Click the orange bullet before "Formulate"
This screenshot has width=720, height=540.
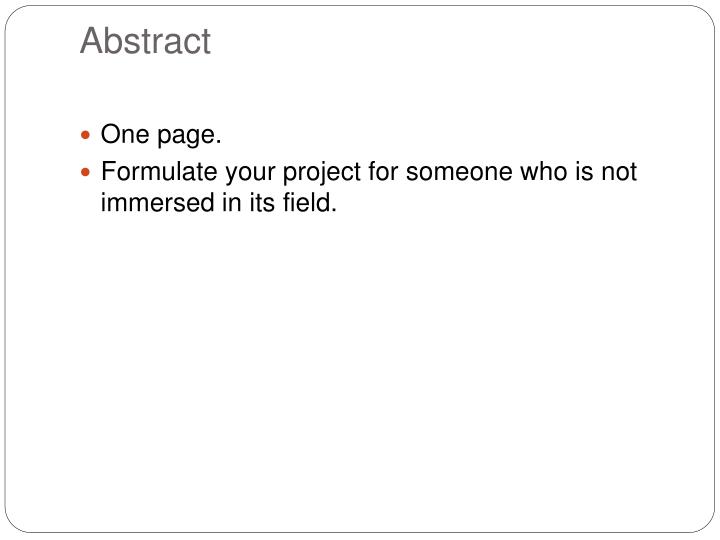click(85, 172)
